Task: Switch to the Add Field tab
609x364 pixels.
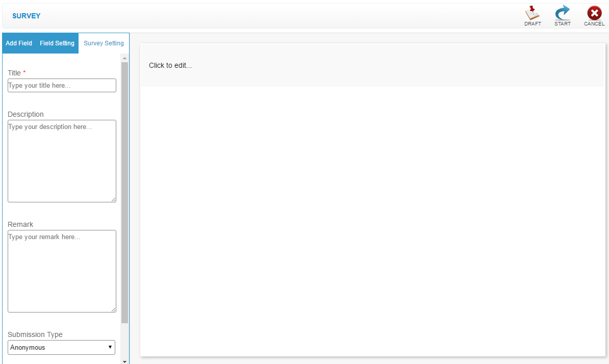Action: click(x=19, y=43)
